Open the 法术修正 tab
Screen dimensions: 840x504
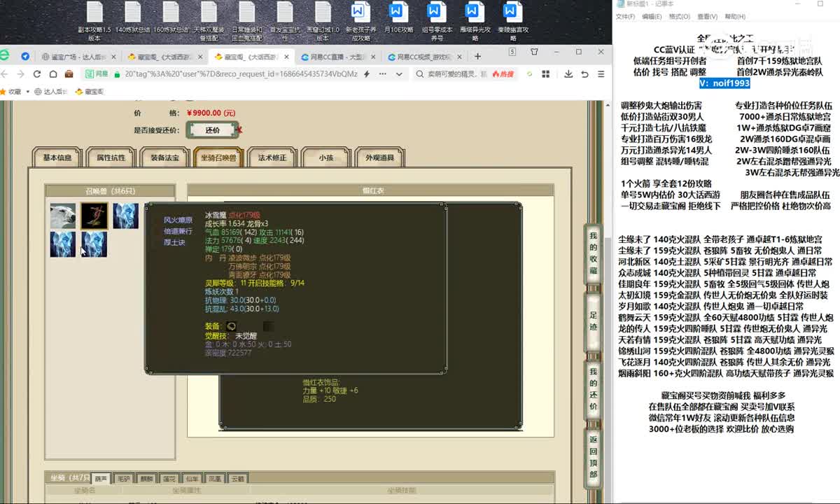[x=272, y=158]
